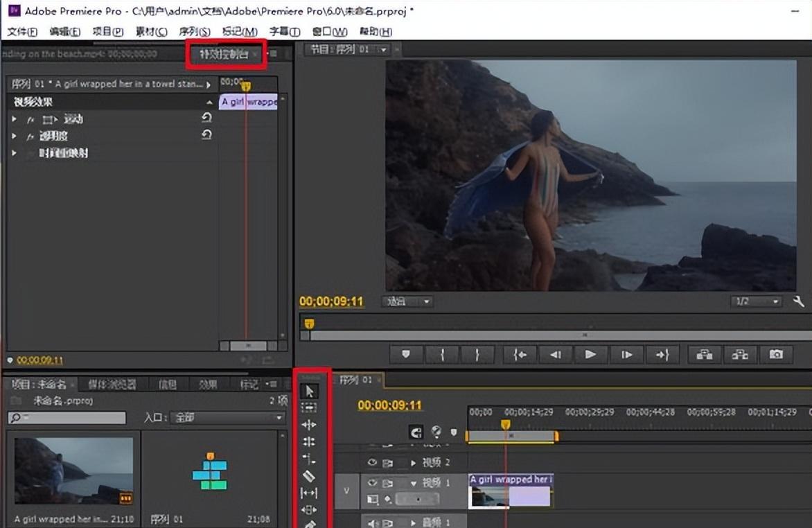Select the Razor tool
This screenshot has width=812, height=528.
click(309, 475)
